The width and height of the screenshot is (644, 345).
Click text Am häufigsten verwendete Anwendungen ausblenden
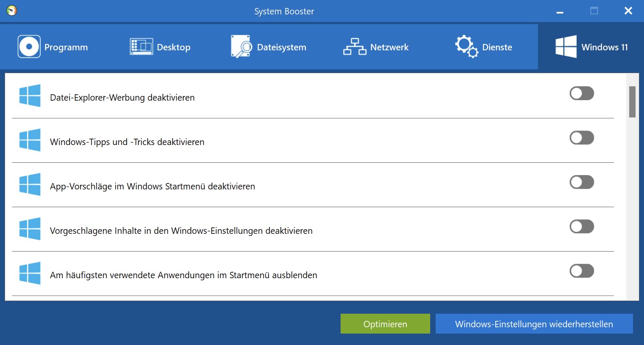(183, 275)
